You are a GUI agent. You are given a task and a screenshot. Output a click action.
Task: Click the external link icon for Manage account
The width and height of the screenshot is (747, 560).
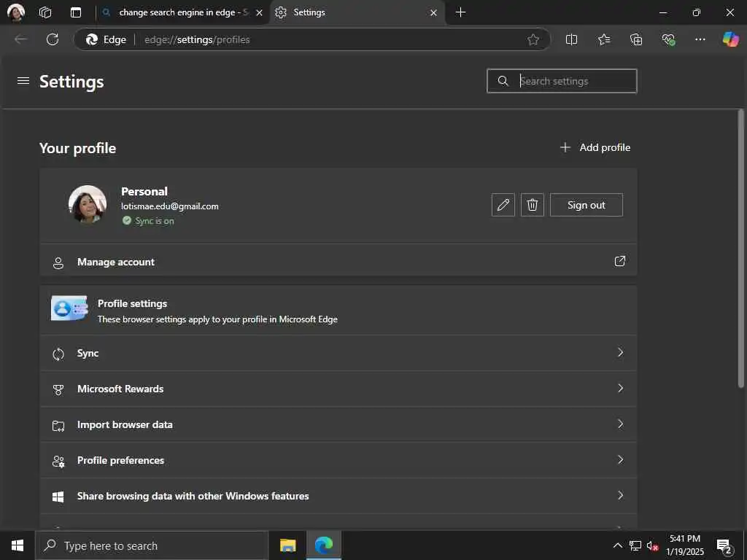(620, 261)
